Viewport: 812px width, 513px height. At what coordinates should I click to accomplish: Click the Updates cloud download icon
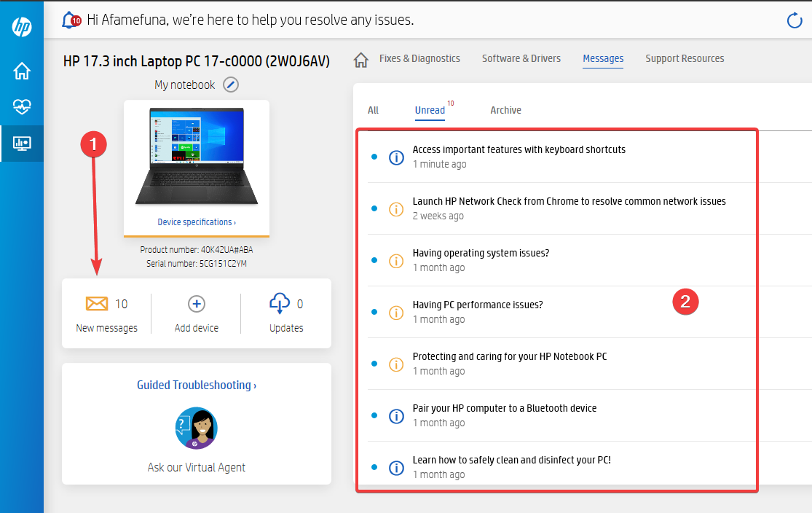click(280, 303)
